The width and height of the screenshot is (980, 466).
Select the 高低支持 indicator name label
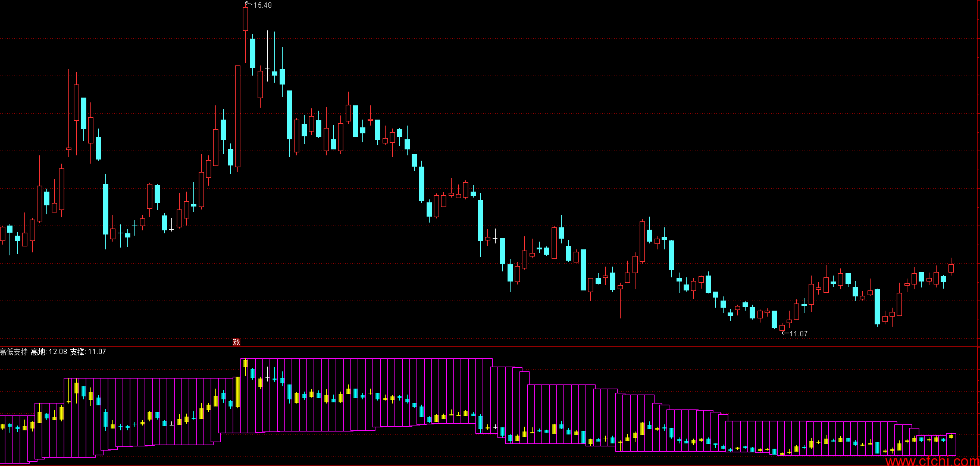14,352
